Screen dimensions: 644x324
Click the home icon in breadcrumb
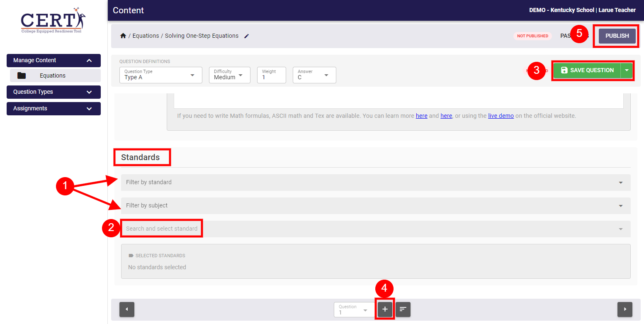tap(123, 36)
